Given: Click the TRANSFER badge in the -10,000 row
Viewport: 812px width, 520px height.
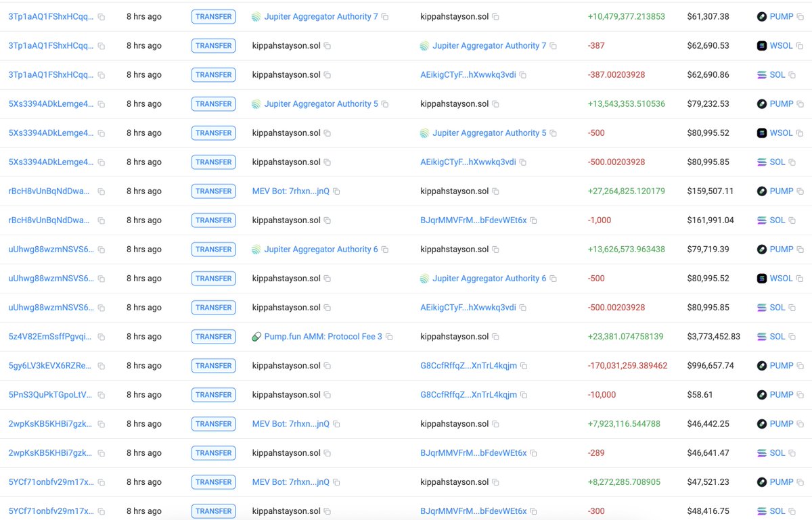Looking at the screenshot, I should tap(214, 395).
